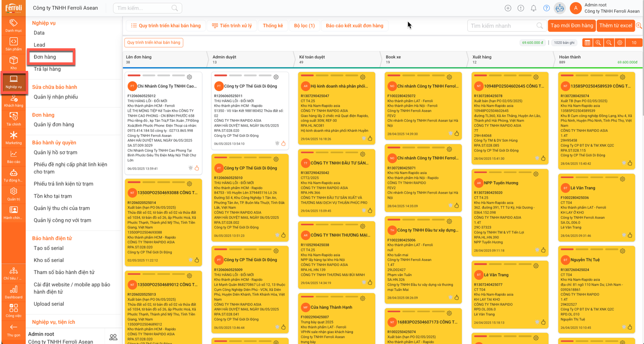
Task: Open gear on Hộ kinh doanh nhà phân phối card
Action: pos(363,77)
